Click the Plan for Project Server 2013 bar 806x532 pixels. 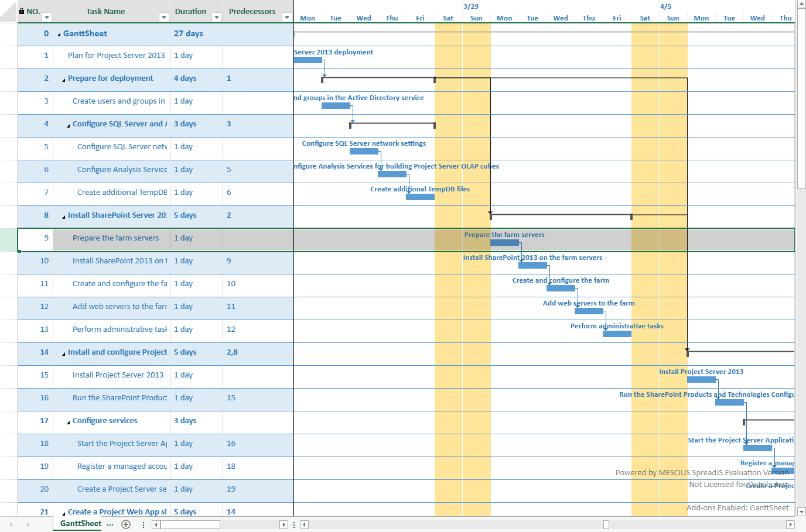click(x=308, y=60)
